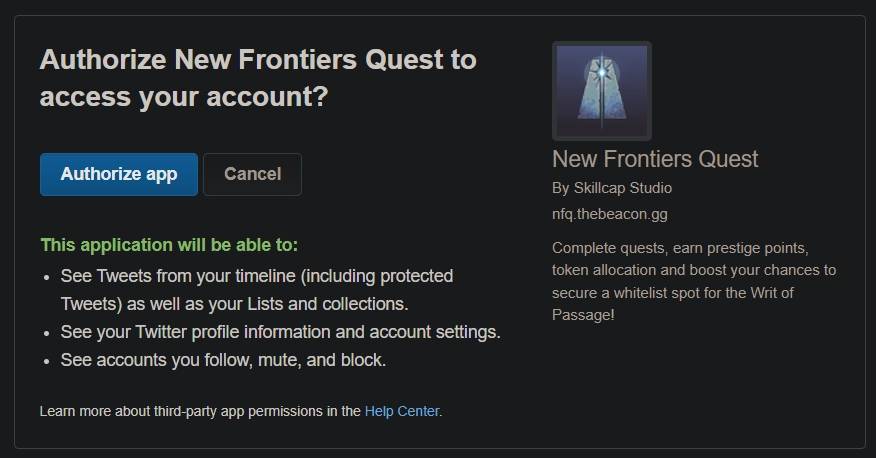Select the New Frontiers Quest name under logo
The image size is (876, 458).
(655, 159)
